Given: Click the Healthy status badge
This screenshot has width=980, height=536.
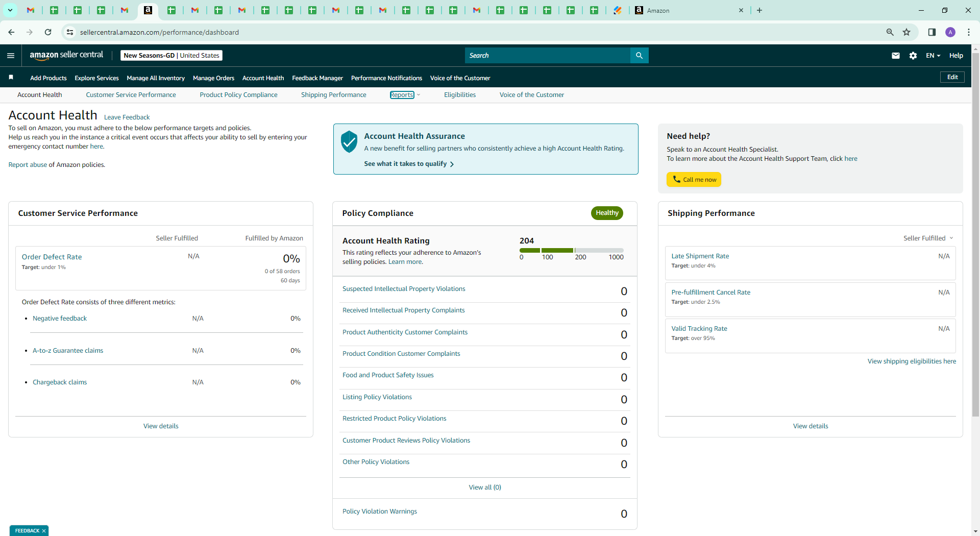Looking at the screenshot, I should pos(607,213).
